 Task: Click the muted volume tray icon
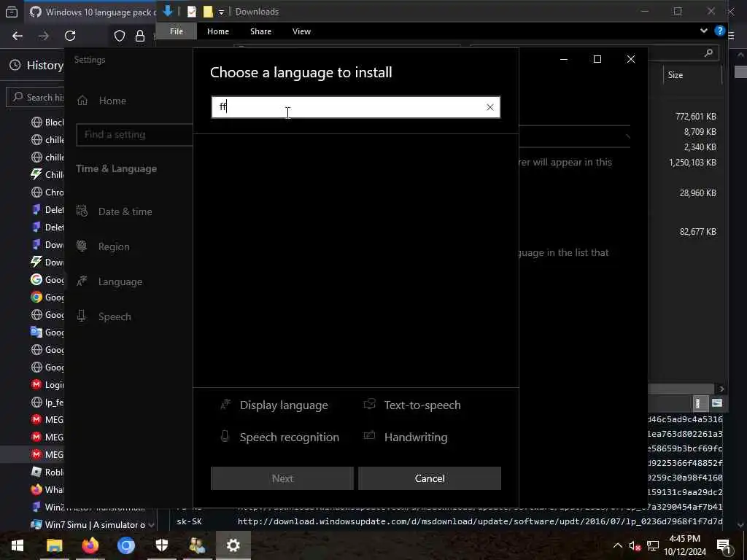pyautogui.click(x=635, y=545)
